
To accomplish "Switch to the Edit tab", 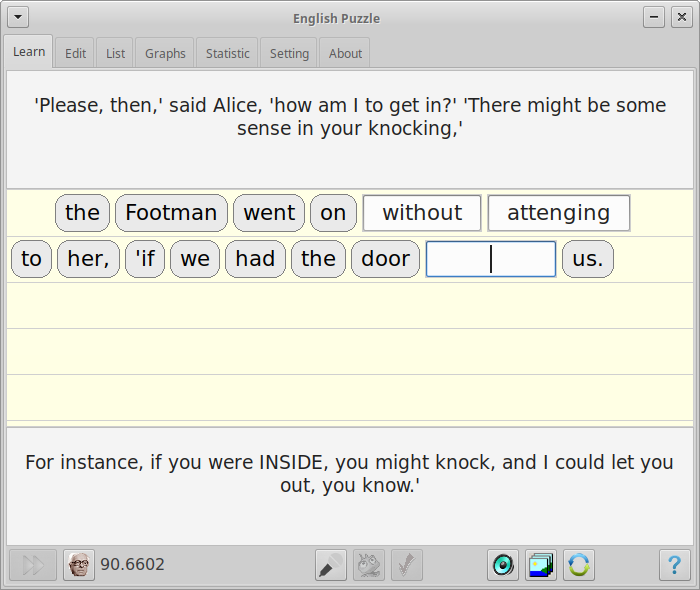I will coord(75,54).
